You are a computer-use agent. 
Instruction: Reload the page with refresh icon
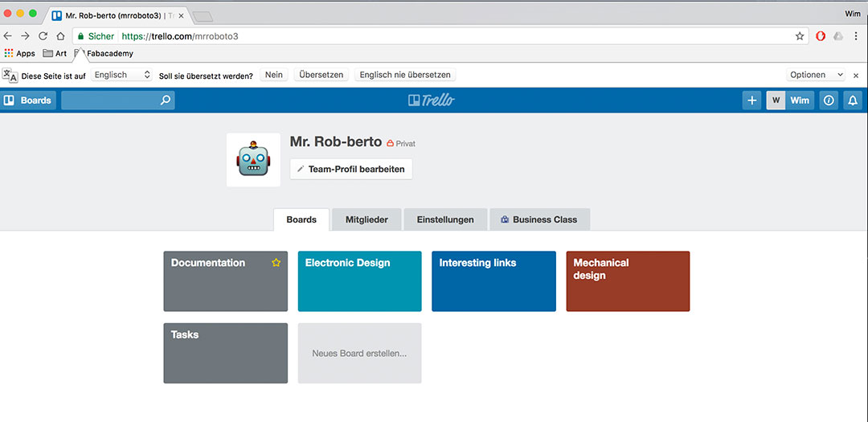43,36
